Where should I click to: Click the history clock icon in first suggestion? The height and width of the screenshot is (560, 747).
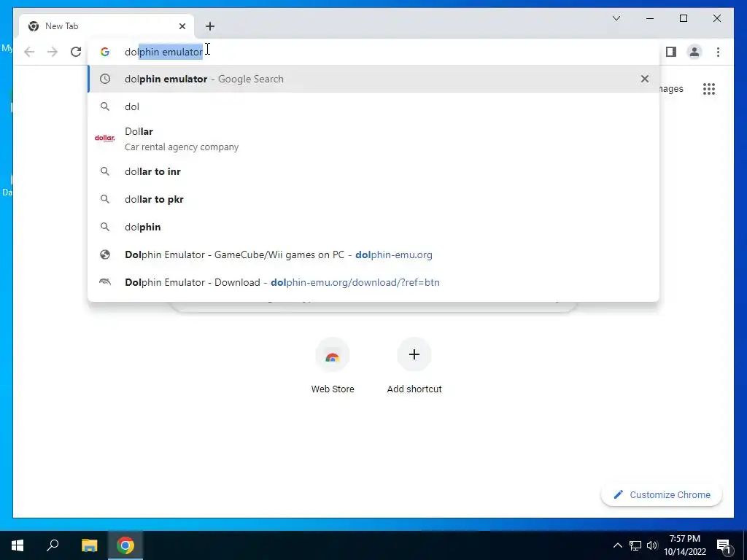pyautogui.click(x=105, y=79)
